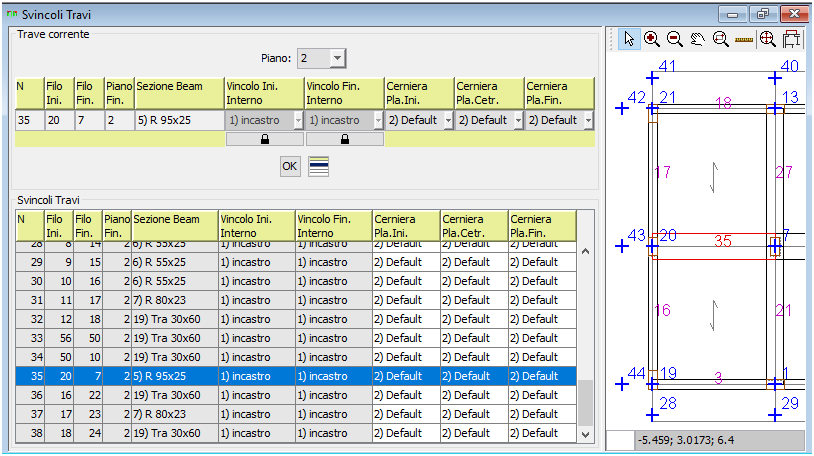
Task: Click beam label 27 in the drawing
Action: click(784, 172)
